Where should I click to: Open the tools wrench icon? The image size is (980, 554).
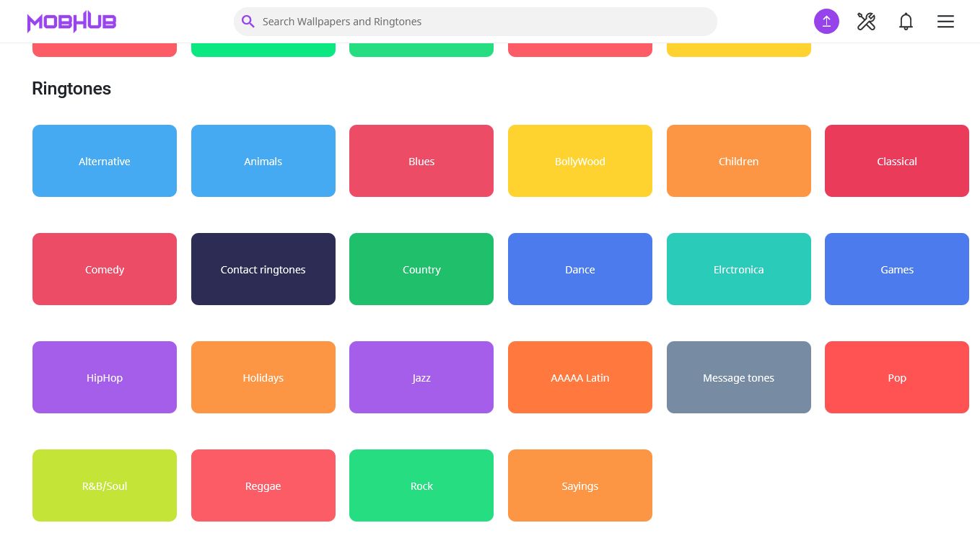(x=866, y=22)
